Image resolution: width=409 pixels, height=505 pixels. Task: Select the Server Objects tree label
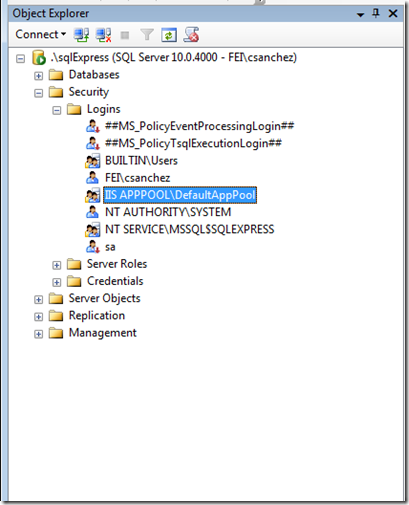tap(104, 299)
